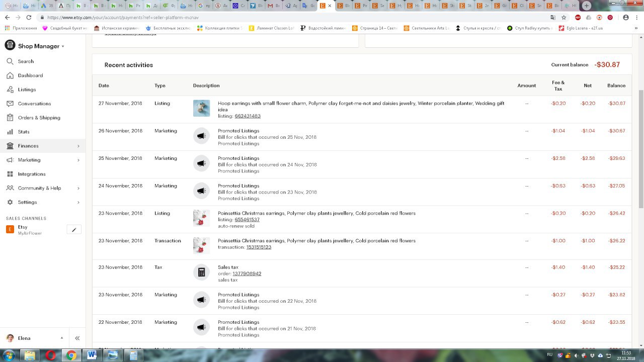Click hoop earrings listing thumbnail

point(201,108)
